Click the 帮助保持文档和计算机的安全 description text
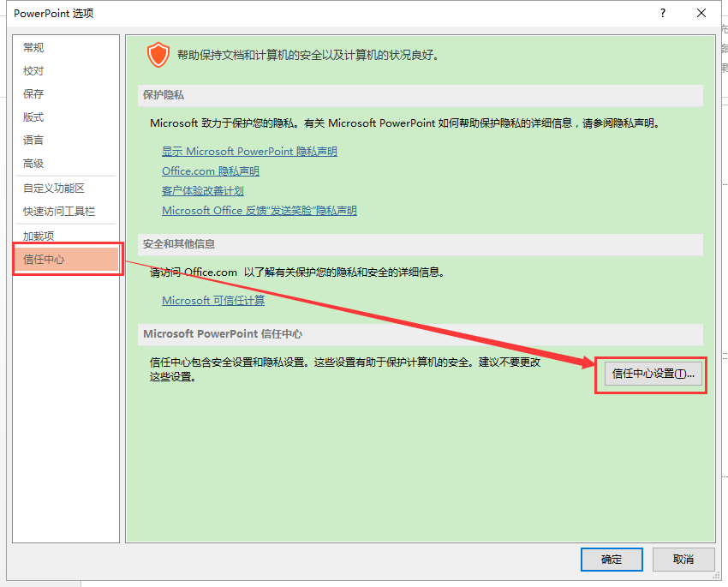728x587 pixels. click(x=308, y=55)
